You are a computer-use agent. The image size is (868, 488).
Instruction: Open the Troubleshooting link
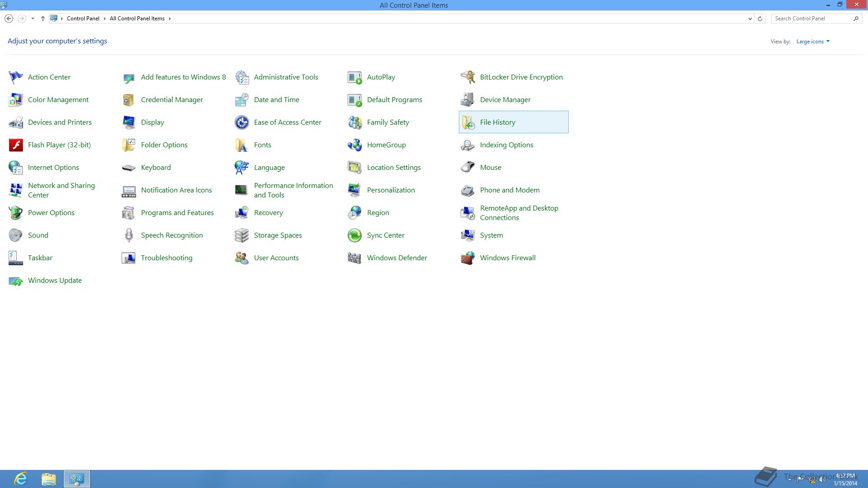[167, 258]
